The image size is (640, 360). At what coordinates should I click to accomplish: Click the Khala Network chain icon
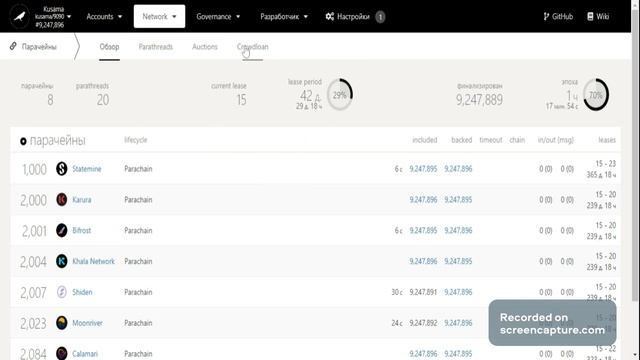[62, 261]
